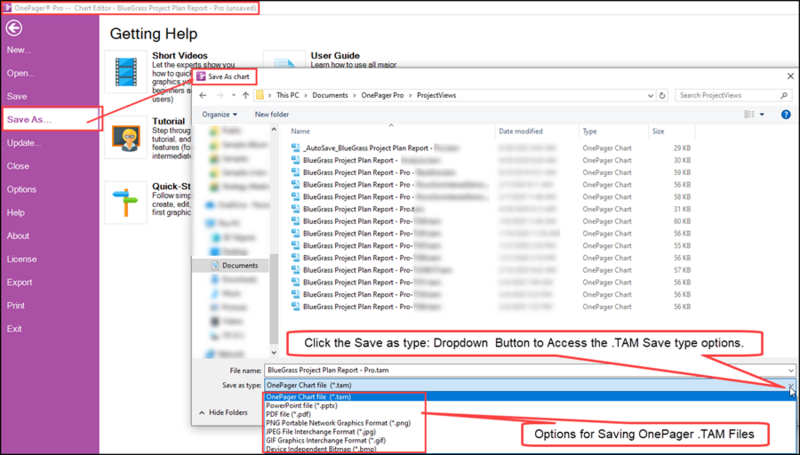Expand the view options dropdown arrow

point(762,114)
